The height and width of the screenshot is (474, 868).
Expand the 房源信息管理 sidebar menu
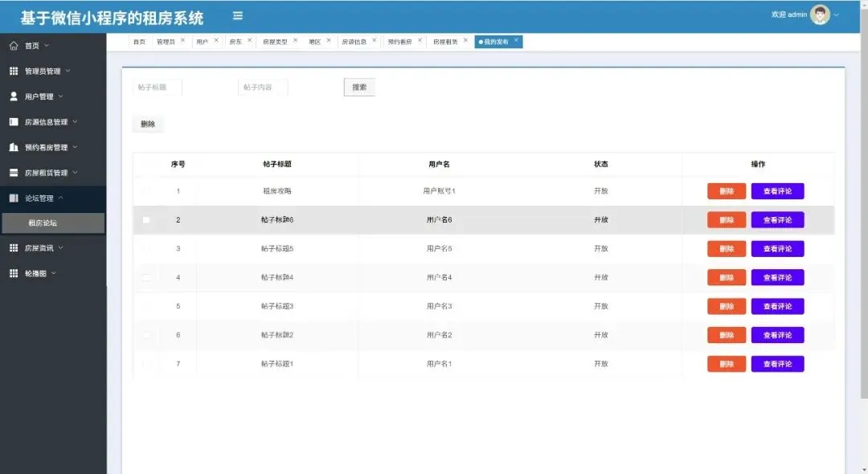pyautogui.click(x=76, y=121)
